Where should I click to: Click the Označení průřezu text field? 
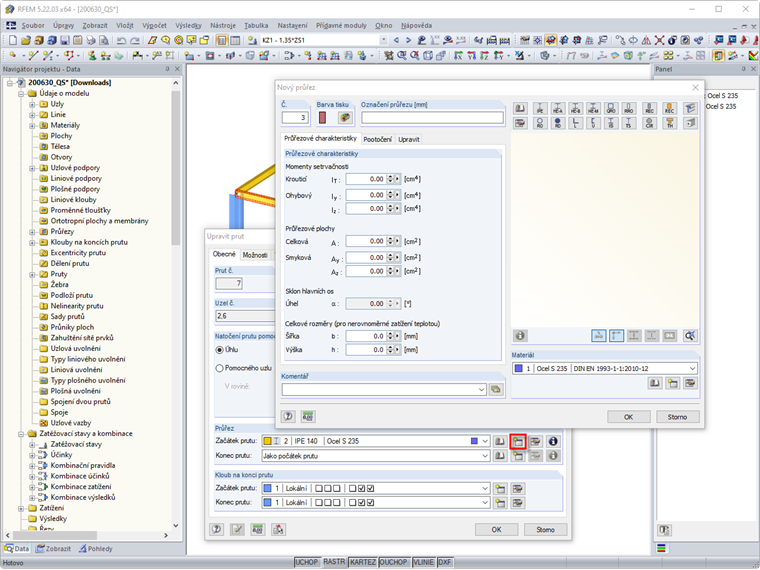tap(432, 117)
